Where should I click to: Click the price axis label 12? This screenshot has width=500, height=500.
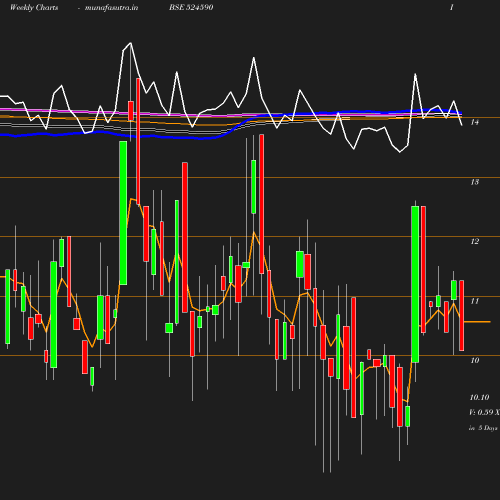click(x=475, y=241)
